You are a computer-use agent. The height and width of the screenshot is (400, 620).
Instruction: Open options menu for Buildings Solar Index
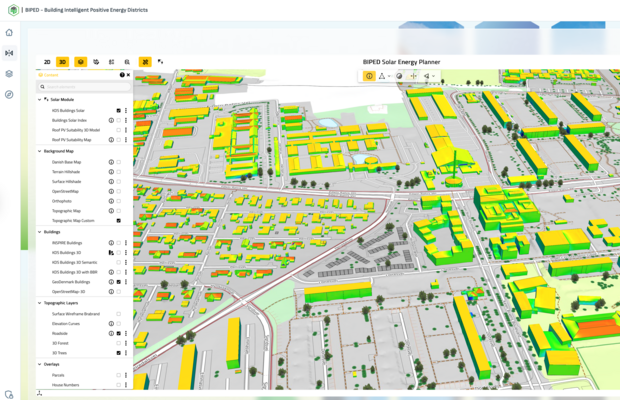tap(125, 120)
